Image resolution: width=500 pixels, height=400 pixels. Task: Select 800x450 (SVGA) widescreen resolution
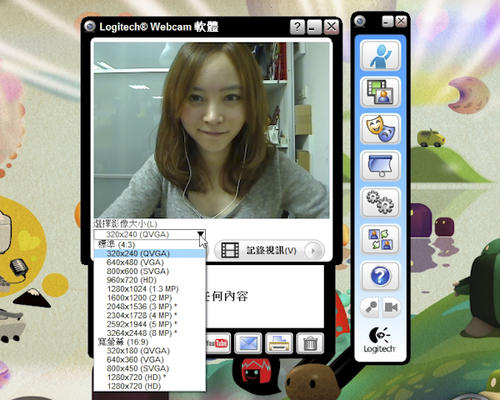pos(150,368)
